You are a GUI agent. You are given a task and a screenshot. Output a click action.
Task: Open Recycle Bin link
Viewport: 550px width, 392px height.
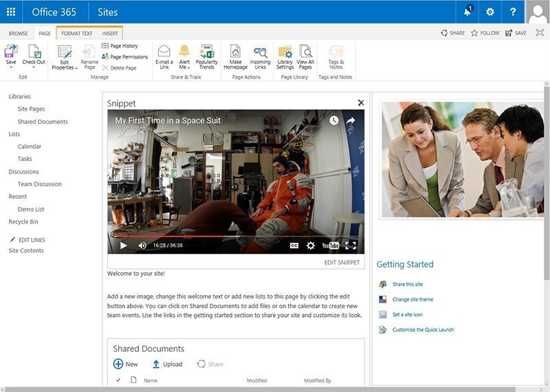point(23,221)
